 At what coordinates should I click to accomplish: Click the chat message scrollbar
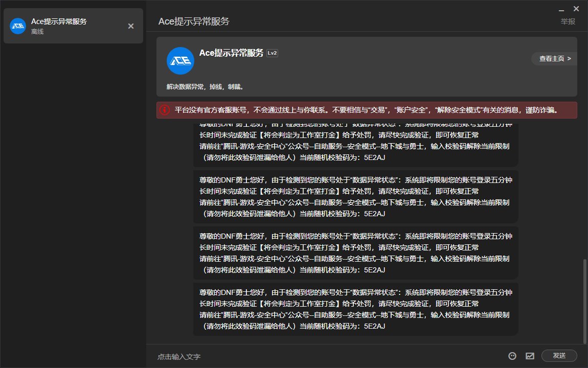pos(584,301)
